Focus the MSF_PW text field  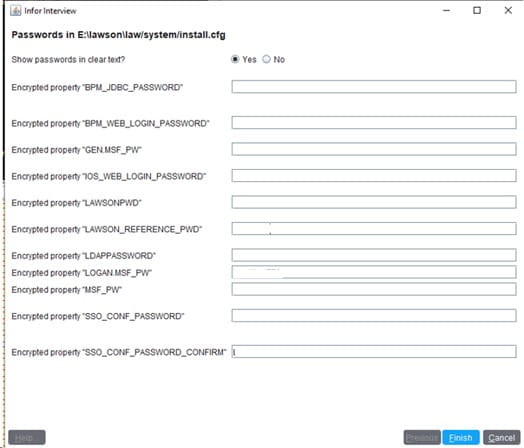pos(374,289)
